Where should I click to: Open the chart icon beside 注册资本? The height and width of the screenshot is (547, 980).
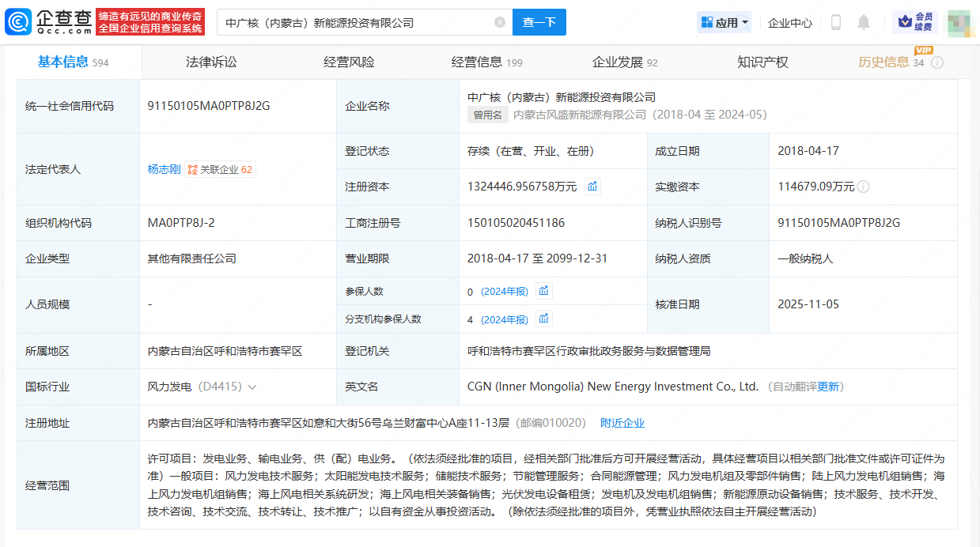click(592, 187)
